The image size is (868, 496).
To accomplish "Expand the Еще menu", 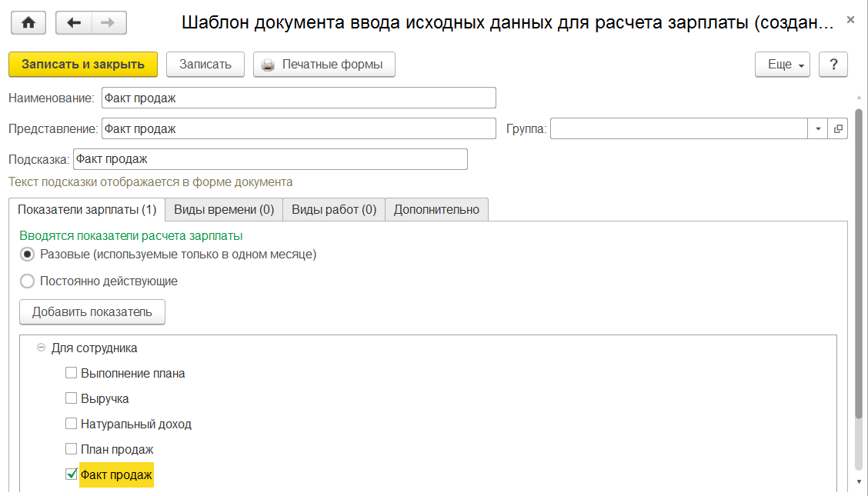I will click(782, 65).
